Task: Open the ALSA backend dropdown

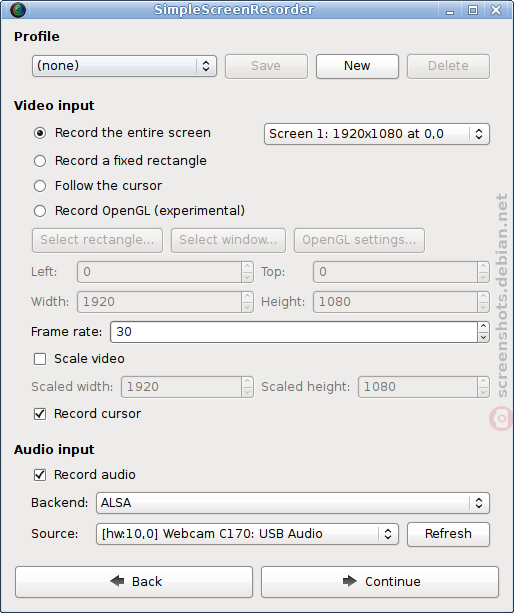Action: (293, 503)
